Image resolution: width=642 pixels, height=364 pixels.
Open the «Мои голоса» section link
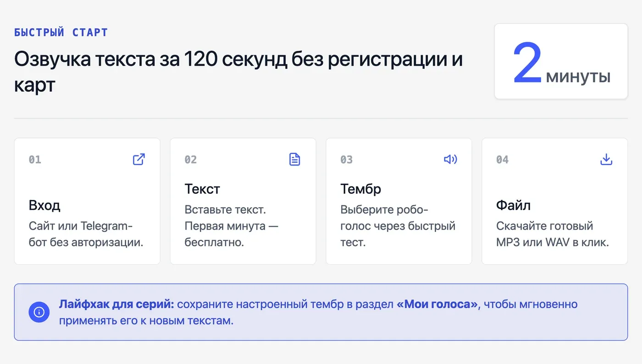(437, 304)
